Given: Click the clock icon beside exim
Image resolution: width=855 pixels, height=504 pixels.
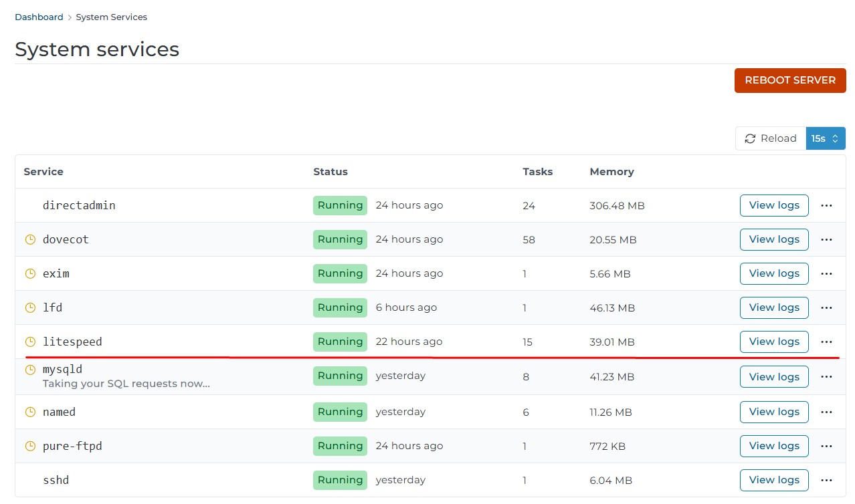Looking at the screenshot, I should [30, 273].
